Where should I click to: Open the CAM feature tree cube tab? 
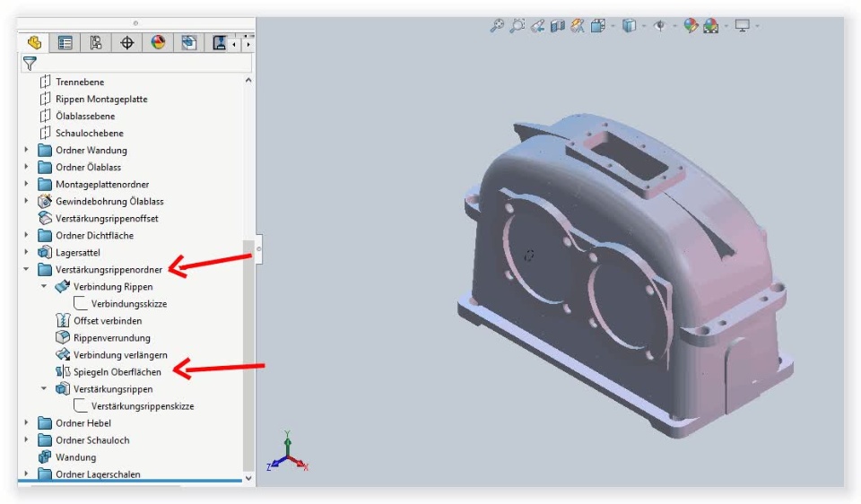click(189, 43)
